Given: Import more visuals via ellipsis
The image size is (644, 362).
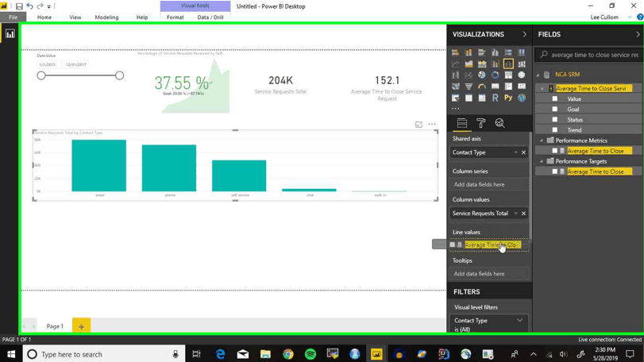Looking at the screenshot, I should tap(456, 109).
